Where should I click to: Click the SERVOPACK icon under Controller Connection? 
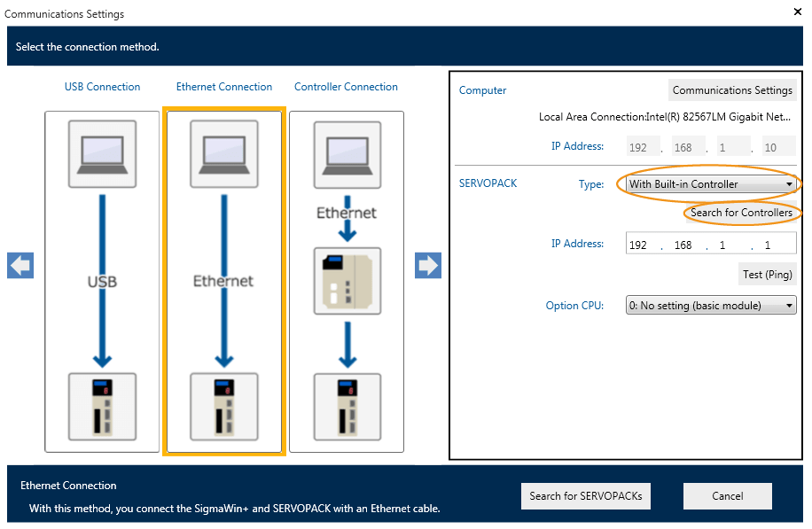pos(347,406)
